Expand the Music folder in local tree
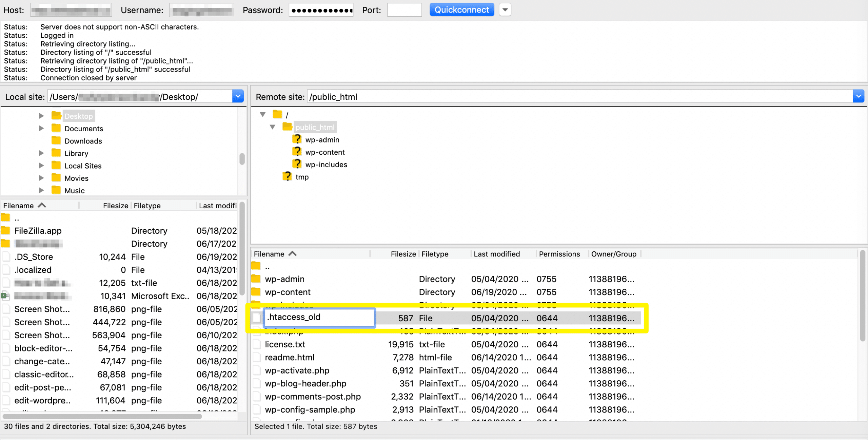Viewport: 868px width, 440px height. 41,191
